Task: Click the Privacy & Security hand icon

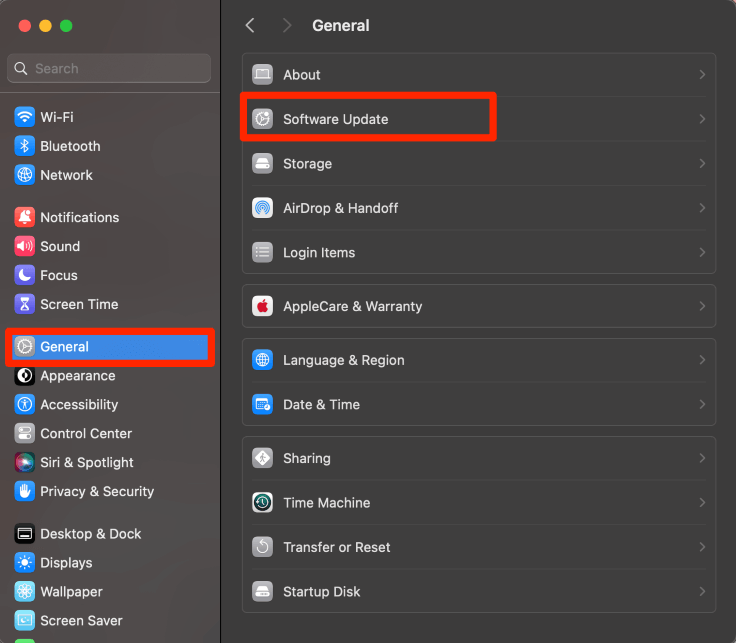Action: [x=25, y=491]
